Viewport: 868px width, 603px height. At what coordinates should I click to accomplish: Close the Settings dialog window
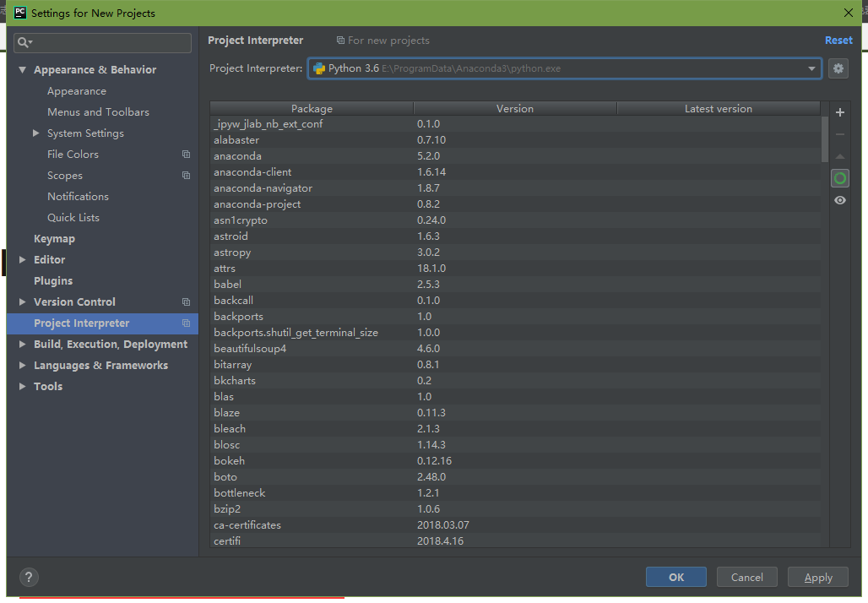tap(848, 13)
